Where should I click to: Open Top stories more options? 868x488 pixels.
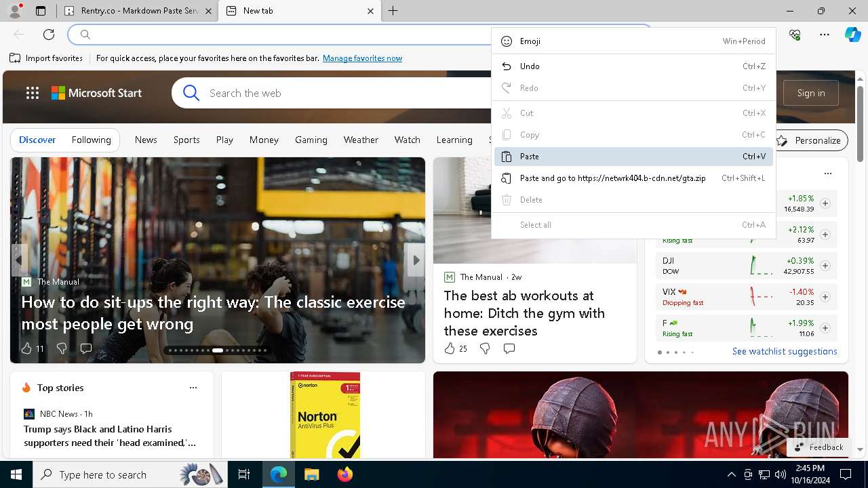point(193,388)
